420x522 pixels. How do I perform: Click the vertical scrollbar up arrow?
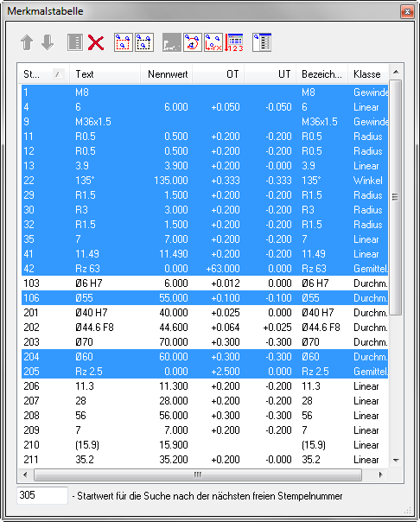pos(396,72)
